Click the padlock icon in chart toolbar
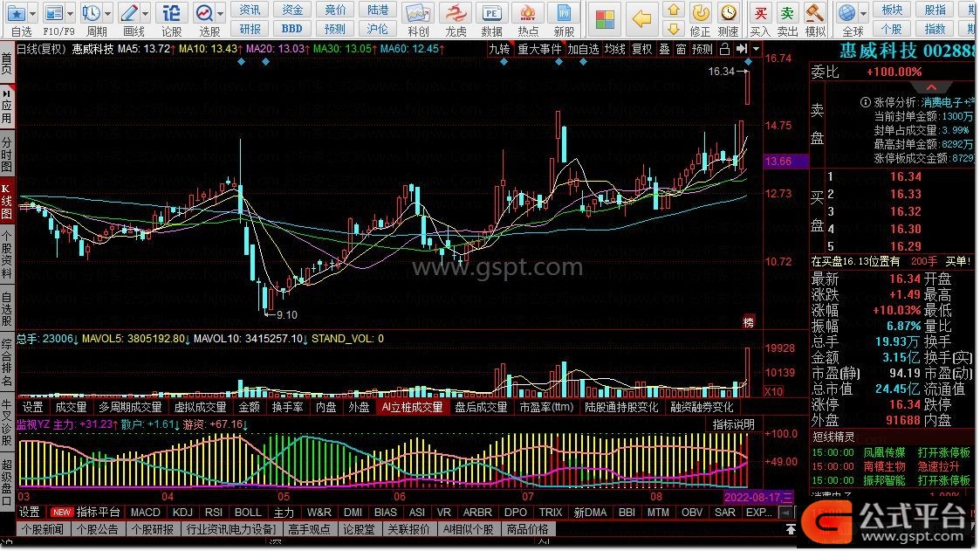Image resolution: width=980 pixels, height=551 pixels. click(725, 49)
